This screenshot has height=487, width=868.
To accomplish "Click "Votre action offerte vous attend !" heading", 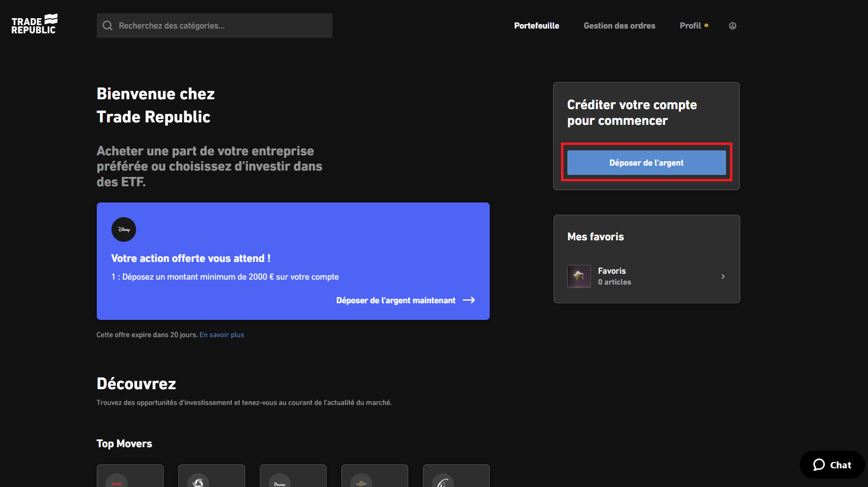I will [191, 258].
